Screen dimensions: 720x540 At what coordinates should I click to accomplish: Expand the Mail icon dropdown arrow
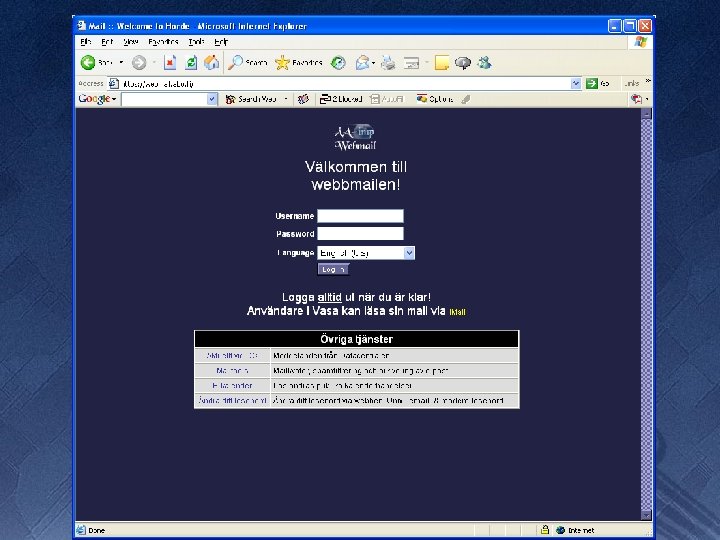click(373, 62)
